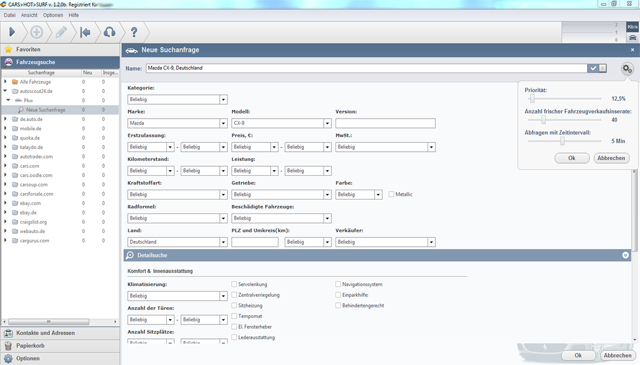Click the back-to-start arrow toolbar icon

click(x=85, y=32)
